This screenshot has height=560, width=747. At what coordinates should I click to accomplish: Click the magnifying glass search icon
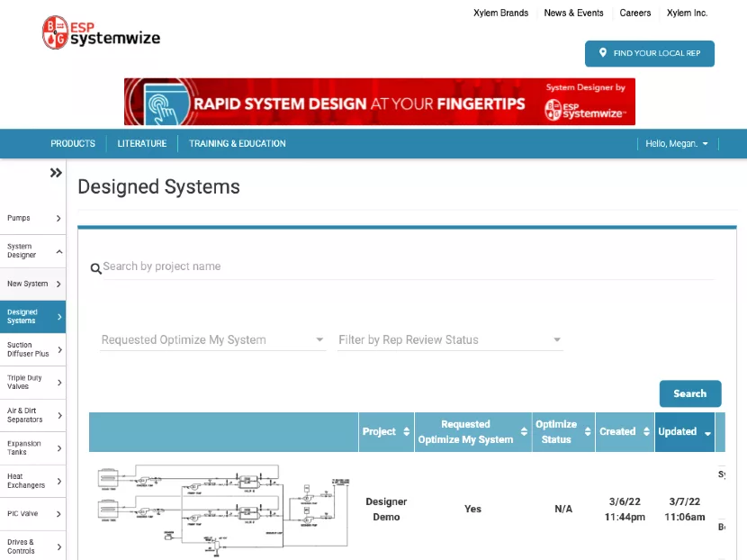pos(96,268)
